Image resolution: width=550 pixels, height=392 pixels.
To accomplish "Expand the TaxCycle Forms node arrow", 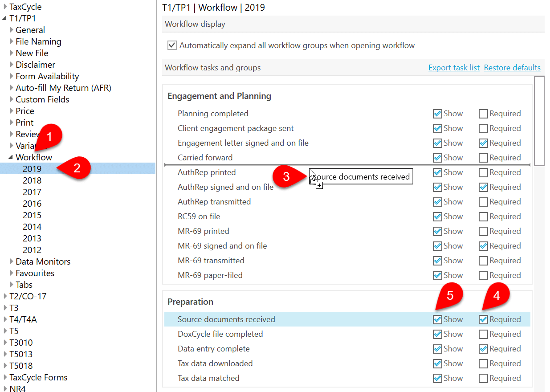I will pyautogui.click(x=5, y=378).
